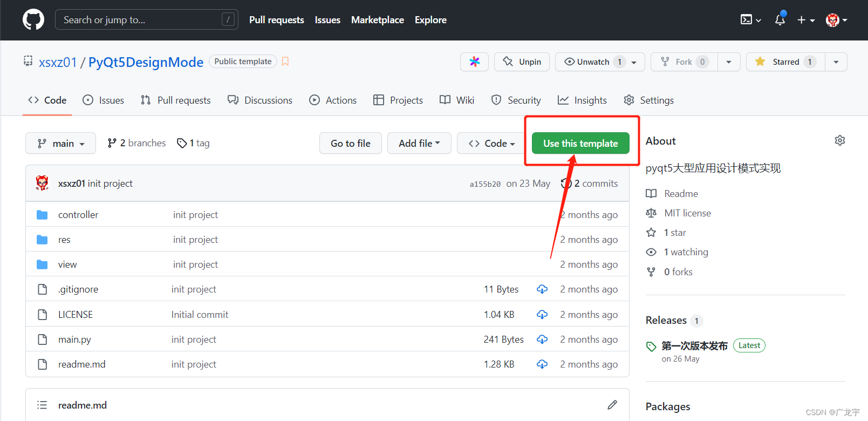Unpin the repository
Image resolution: width=868 pixels, height=421 pixels.
click(522, 62)
